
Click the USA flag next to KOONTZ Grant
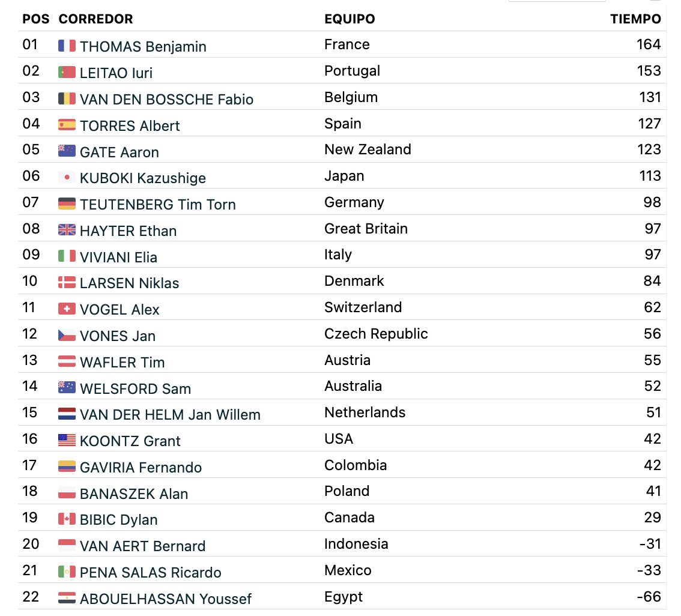coord(67,440)
